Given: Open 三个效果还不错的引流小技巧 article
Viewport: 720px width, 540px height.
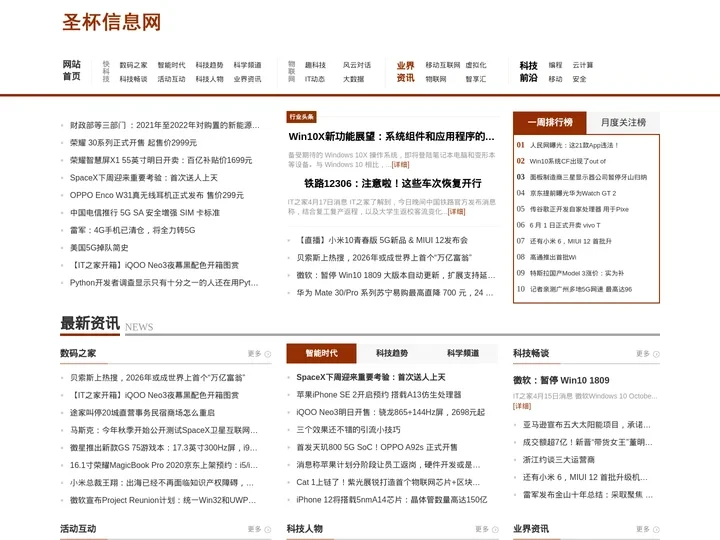Looking at the screenshot, I should pyautogui.click(x=348, y=430).
